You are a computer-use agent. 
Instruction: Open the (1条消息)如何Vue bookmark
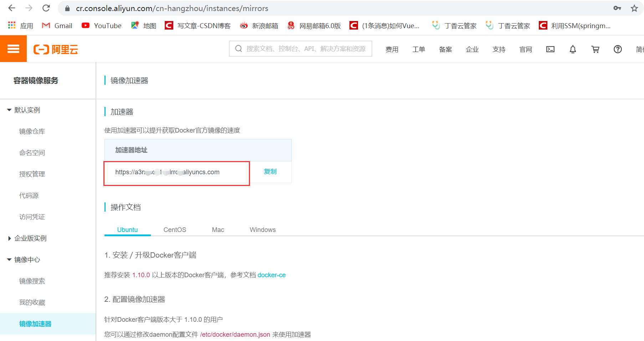pos(384,26)
